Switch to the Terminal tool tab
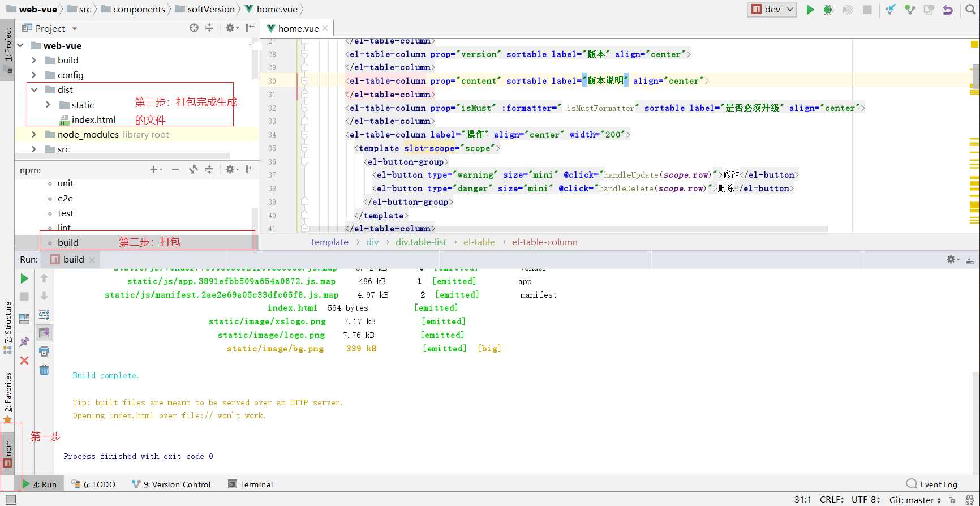980x506 pixels. tap(250, 484)
